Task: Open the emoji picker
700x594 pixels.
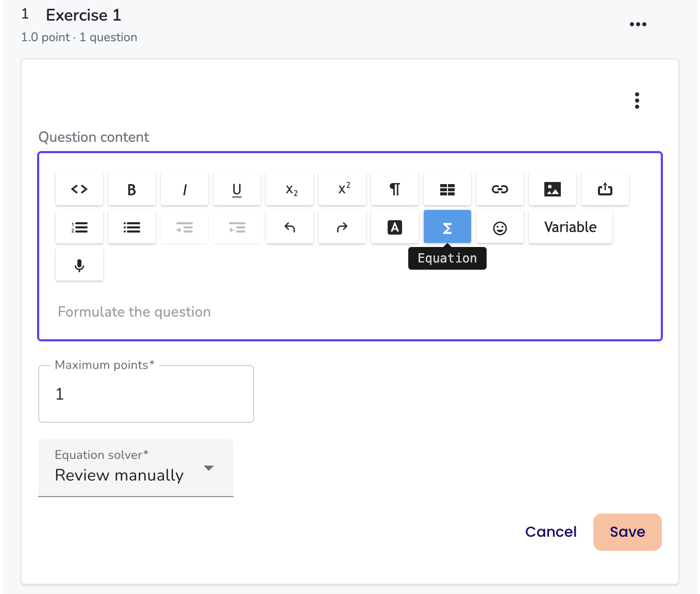Action: click(500, 227)
